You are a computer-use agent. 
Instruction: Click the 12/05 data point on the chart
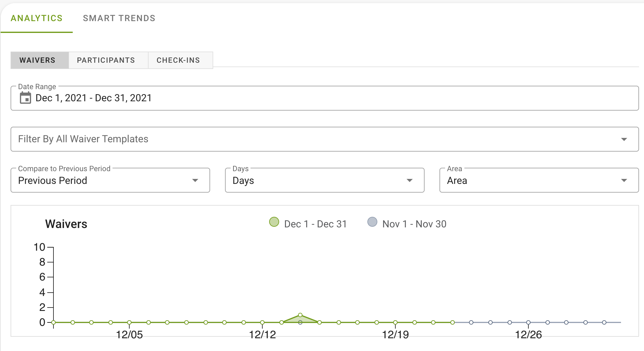tap(129, 322)
